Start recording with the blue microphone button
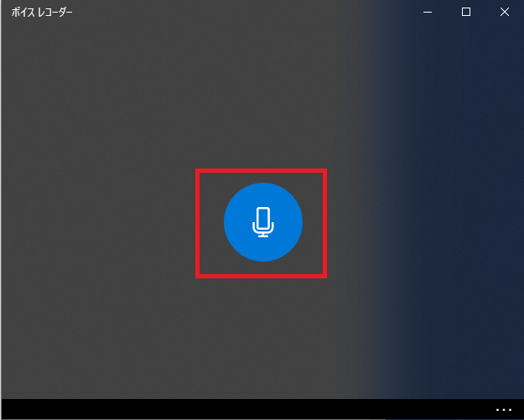 click(x=263, y=222)
